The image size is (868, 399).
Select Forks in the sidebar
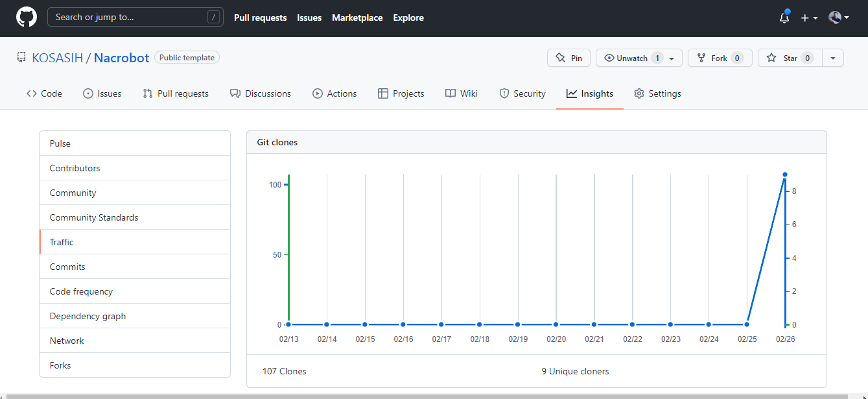click(135, 365)
